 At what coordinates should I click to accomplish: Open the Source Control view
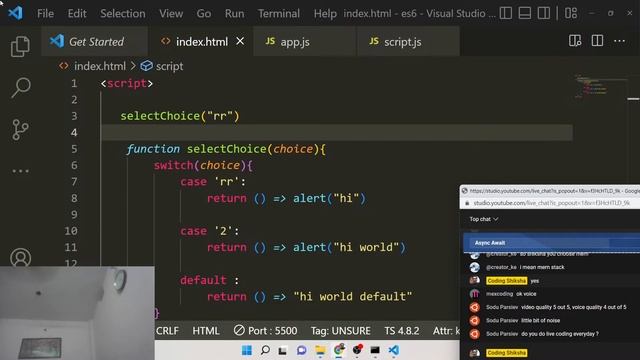(x=20, y=129)
